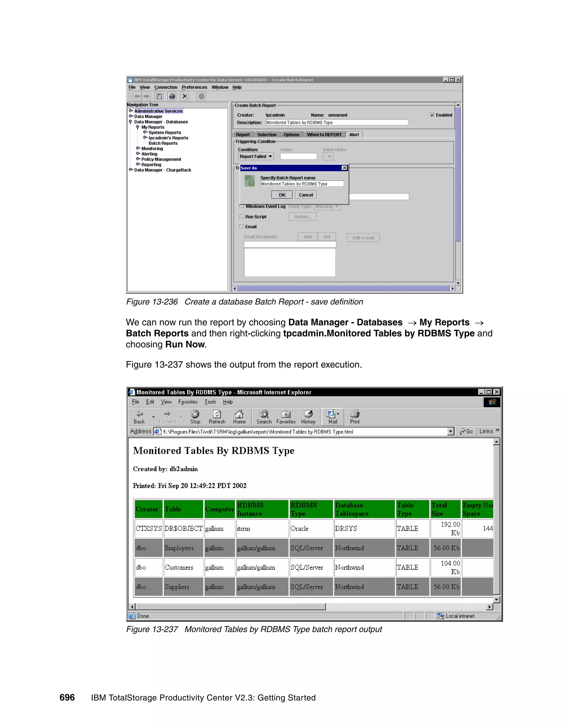The width and height of the screenshot is (563, 728).
Task: Click the save diskette icon in toolbar
Action: click(159, 96)
